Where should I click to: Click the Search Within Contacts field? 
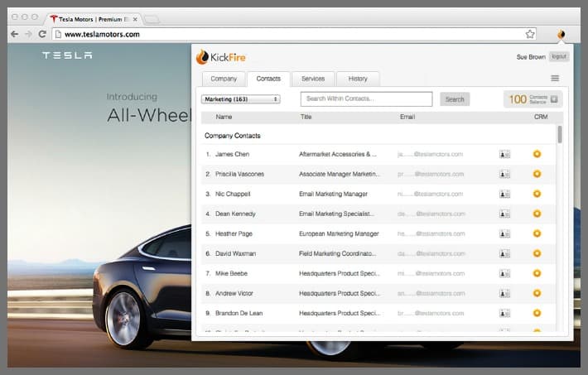(366, 99)
